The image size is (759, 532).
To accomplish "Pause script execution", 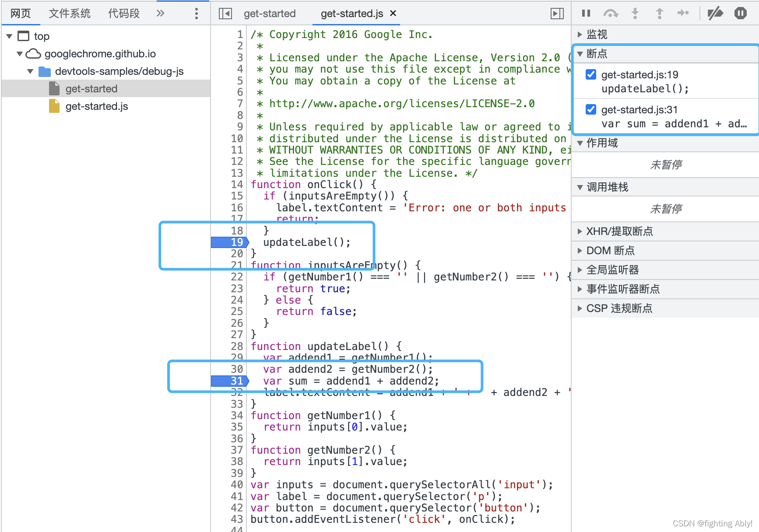I will point(586,14).
